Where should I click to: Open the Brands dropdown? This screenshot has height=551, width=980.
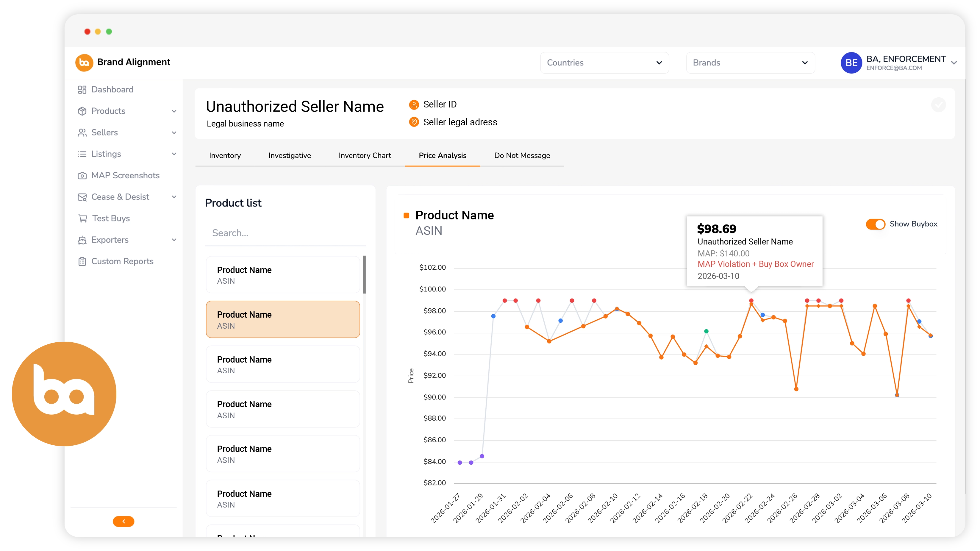(x=750, y=63)
